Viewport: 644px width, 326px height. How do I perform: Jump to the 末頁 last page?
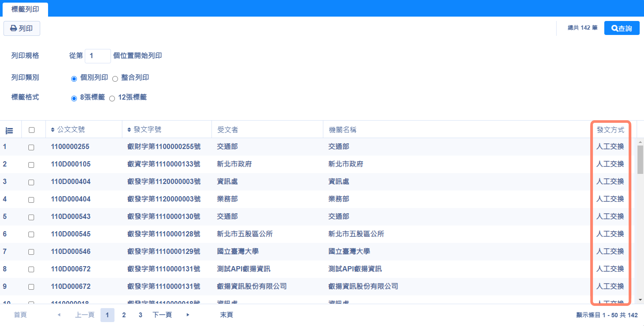(x=226, y=315)
